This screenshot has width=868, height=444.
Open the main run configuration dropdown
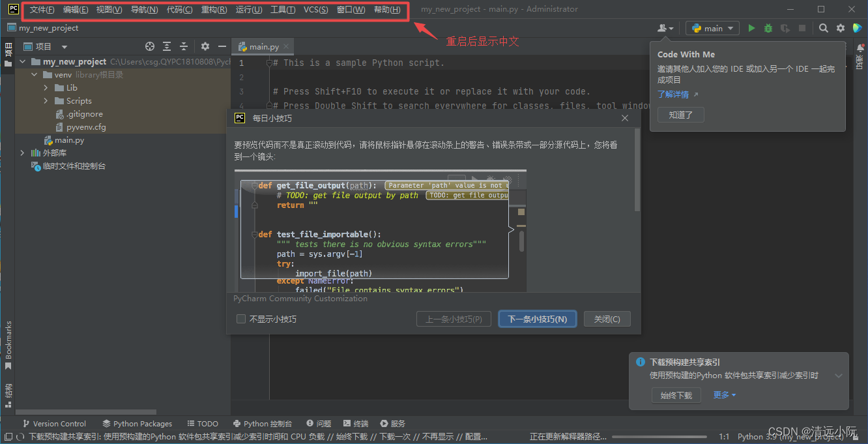click(712, 28)
